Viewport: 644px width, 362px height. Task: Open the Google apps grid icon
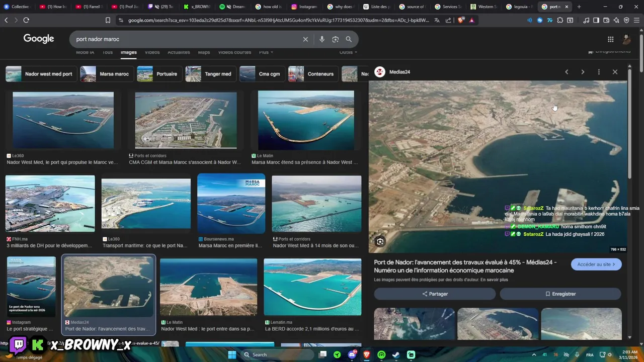[610, 39]
